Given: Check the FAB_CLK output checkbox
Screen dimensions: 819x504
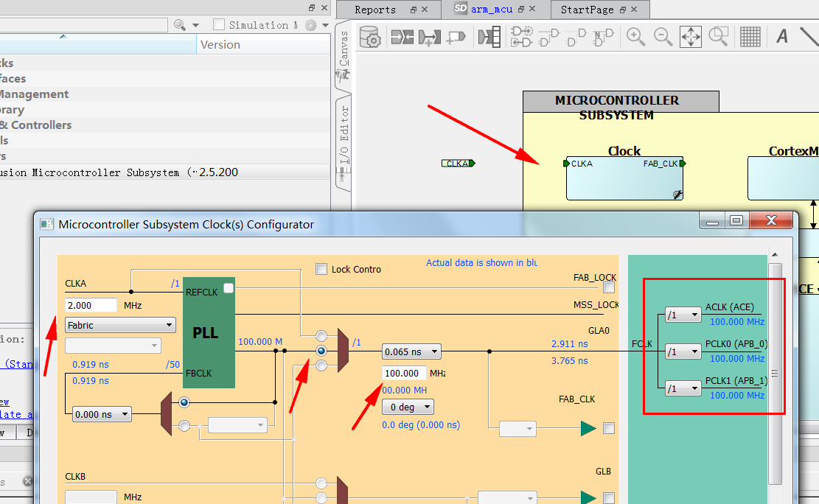Looking at the screenshot, I should point(608,428).
